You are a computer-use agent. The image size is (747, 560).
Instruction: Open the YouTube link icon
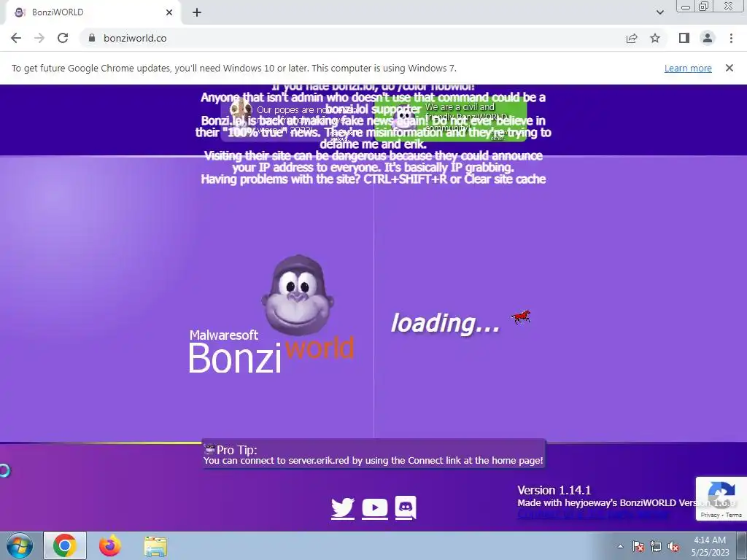coord(374,508)
